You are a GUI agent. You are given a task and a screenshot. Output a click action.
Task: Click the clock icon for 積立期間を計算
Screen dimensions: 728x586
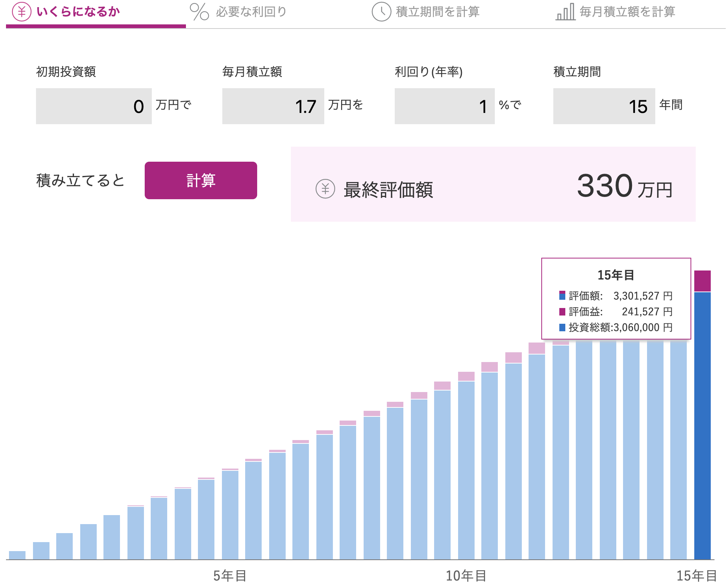381,12
